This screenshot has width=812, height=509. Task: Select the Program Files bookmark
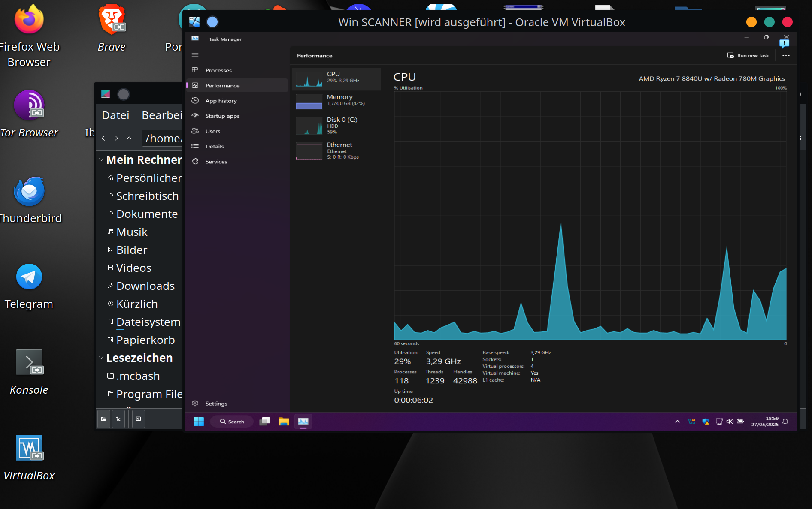(145, 394)
